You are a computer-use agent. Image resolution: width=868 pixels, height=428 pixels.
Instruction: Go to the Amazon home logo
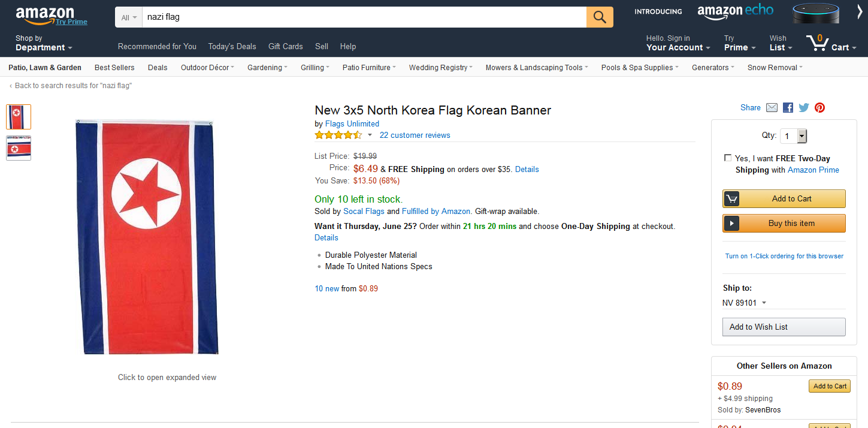tap(45, 14)
